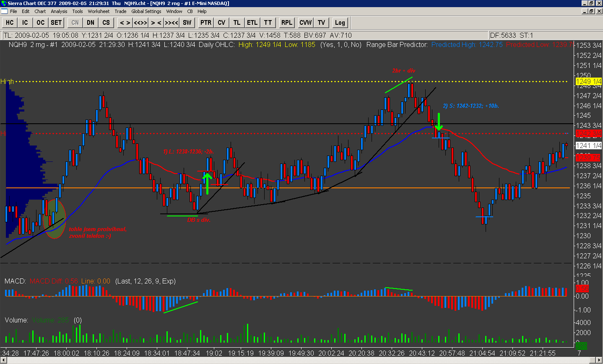Open the CB menu
This screenshot has height=364, width=603.
[190, 11]
